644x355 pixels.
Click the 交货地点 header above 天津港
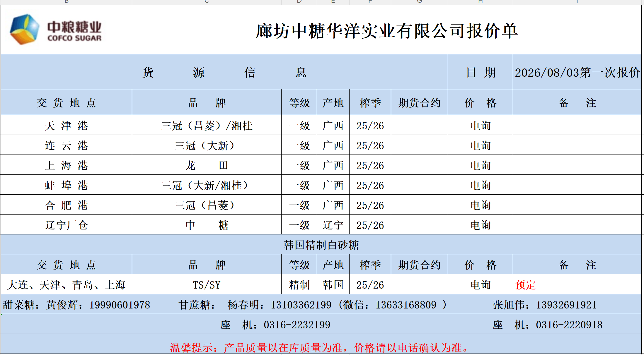[66, 102]
